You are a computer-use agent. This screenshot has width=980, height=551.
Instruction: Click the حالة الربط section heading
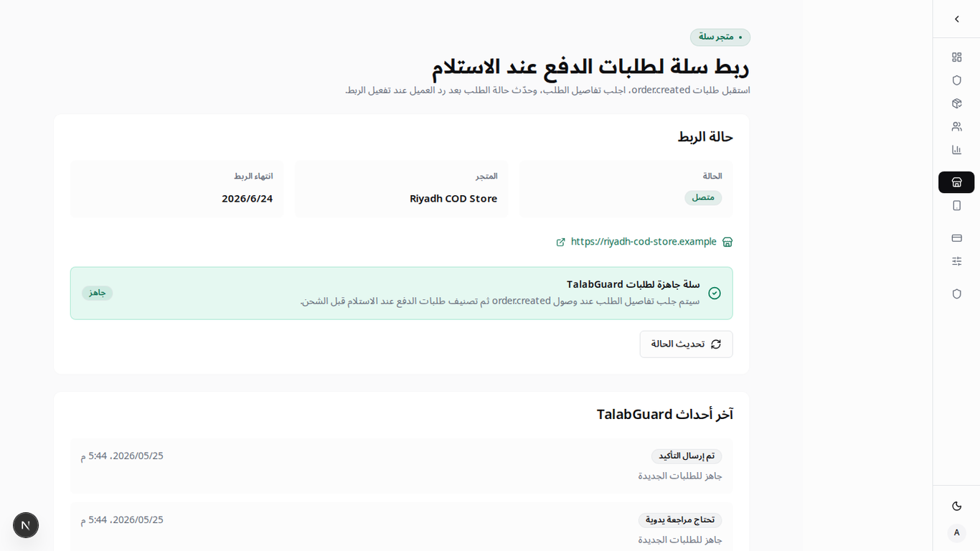coord(705,137)
